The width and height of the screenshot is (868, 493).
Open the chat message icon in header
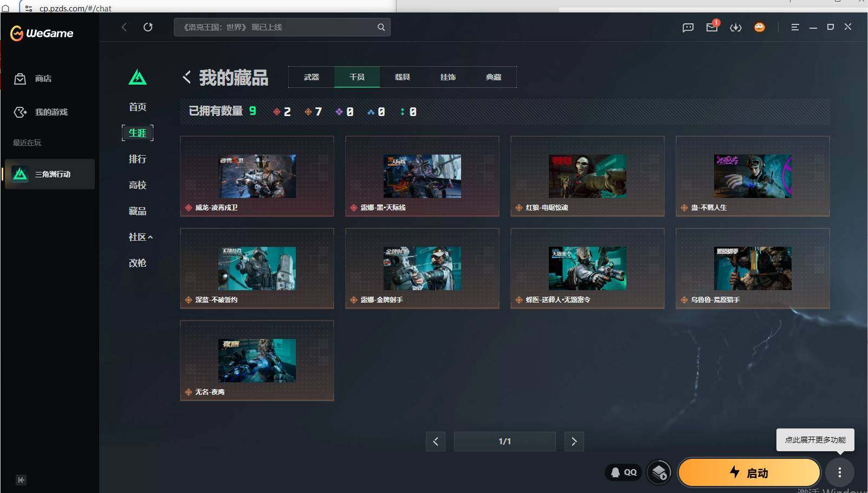688,27
